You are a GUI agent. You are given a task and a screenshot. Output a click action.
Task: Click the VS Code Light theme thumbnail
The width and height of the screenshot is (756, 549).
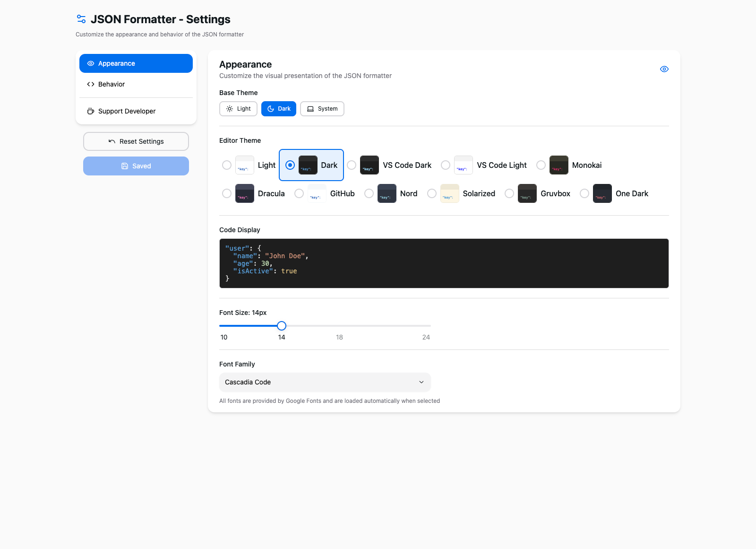[x=464, y=165]
